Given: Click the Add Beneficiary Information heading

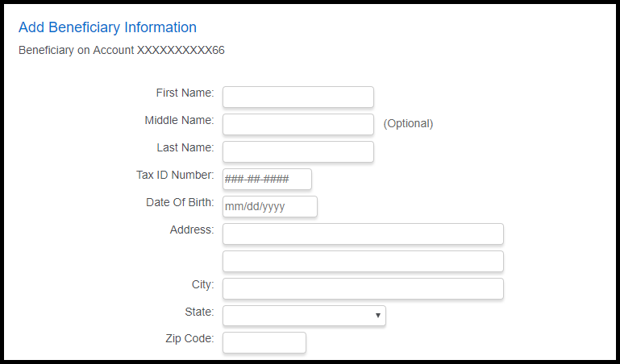Looking at the screenshot, I should pos(107,27).
